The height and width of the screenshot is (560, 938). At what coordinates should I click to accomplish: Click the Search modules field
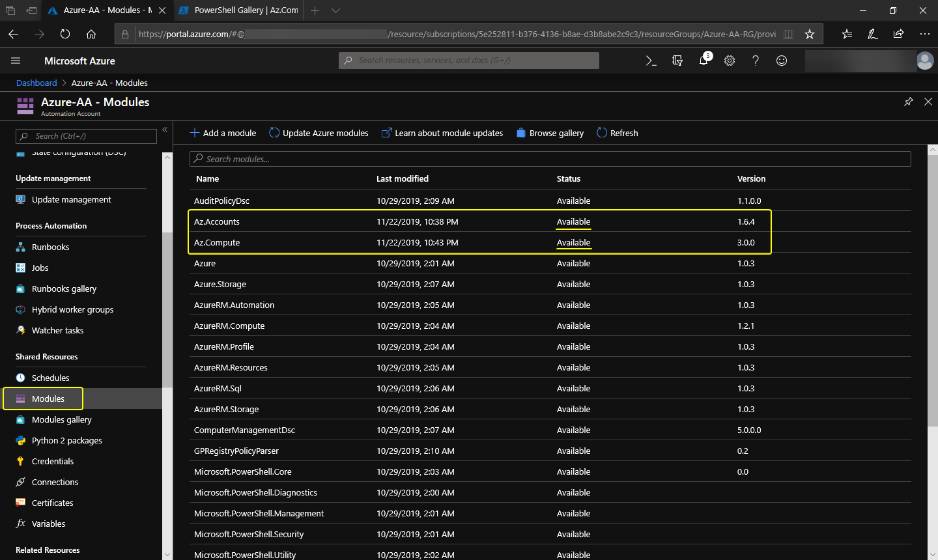550,159
